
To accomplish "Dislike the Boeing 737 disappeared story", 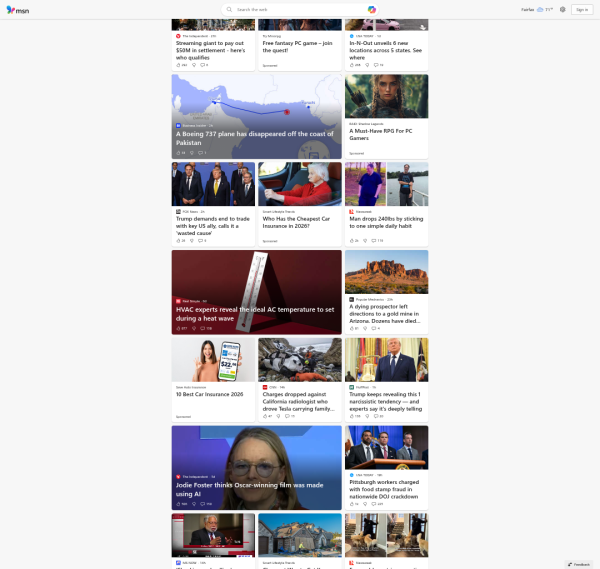I will pos(192,153).
